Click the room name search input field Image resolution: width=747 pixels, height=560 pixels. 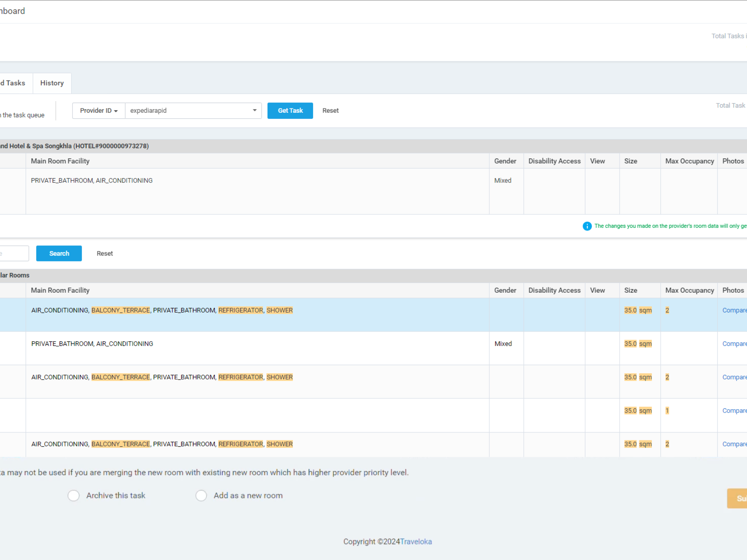14,254
